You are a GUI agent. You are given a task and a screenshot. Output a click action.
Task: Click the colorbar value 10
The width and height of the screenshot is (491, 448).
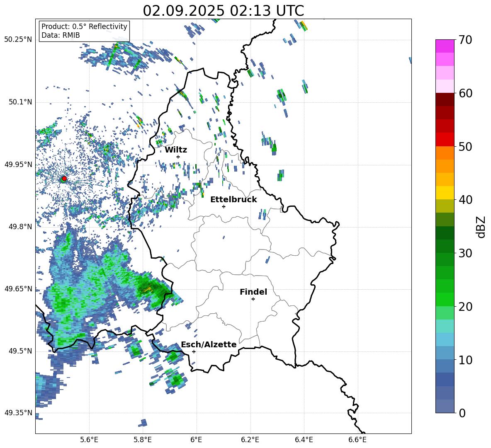(x=465, y=360)
